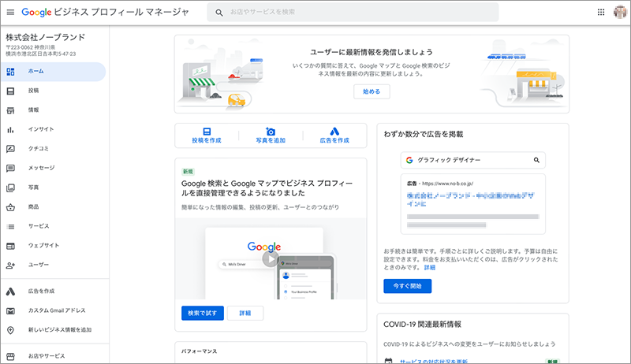Click the blurred blue ad headline

470,199
